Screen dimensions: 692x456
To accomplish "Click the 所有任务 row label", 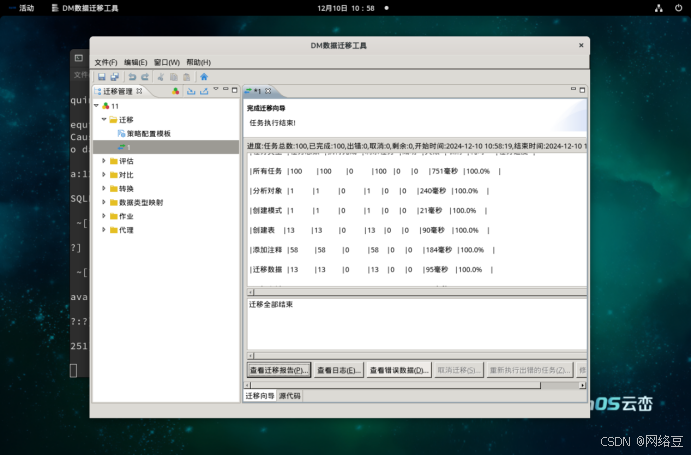I will pos(267,171).
